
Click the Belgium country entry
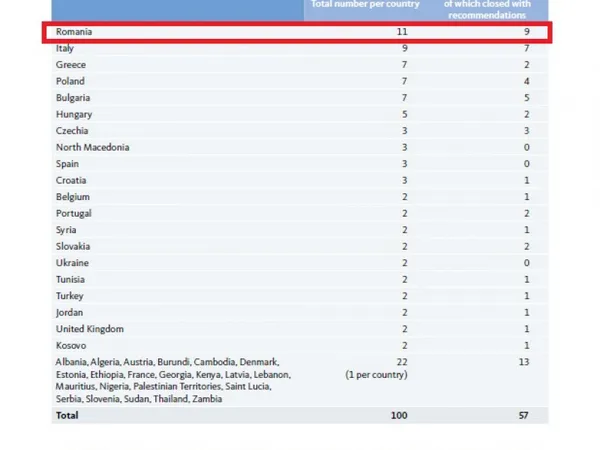(x=72, y=197)
